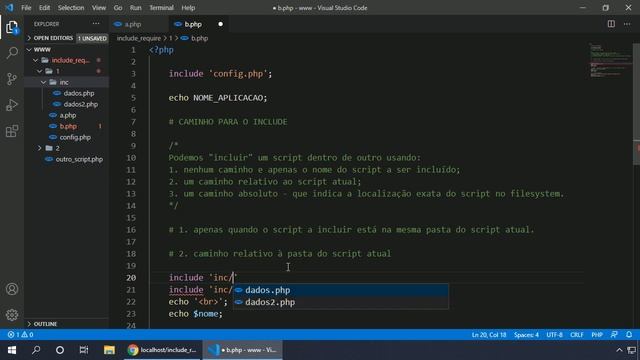The image size is (640, 360).
Task: Click include_require breadcrumb segment
Action: (x=139, y=38)
